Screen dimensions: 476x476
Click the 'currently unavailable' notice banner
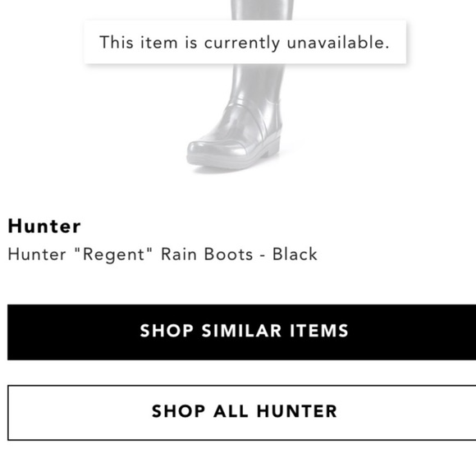[245, 42]
